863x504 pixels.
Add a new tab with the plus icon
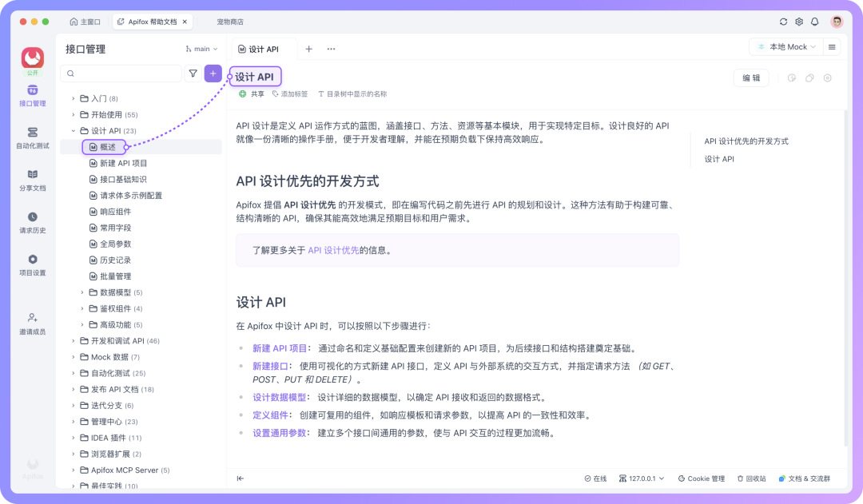coord(308,49)
